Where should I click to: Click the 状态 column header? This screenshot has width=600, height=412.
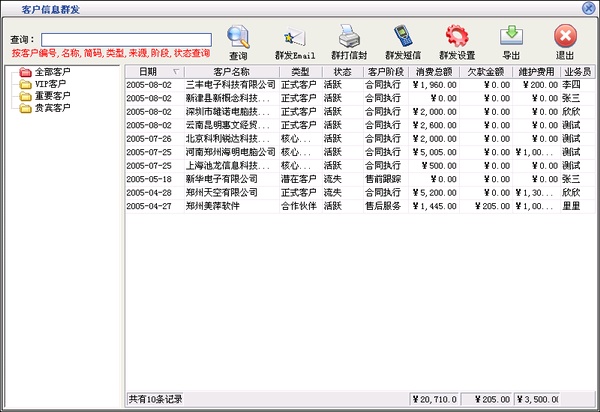[342, 72]
